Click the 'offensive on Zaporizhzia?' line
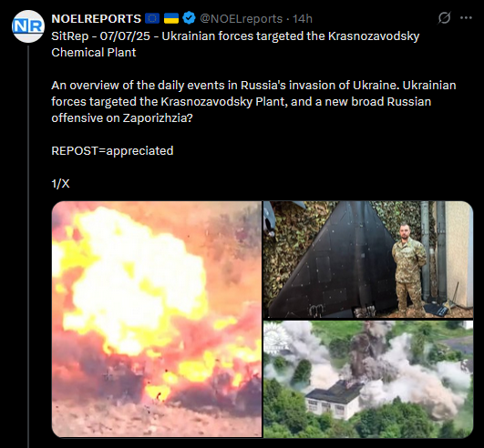This screenshot has width=484, height=448. pos(122,118)
